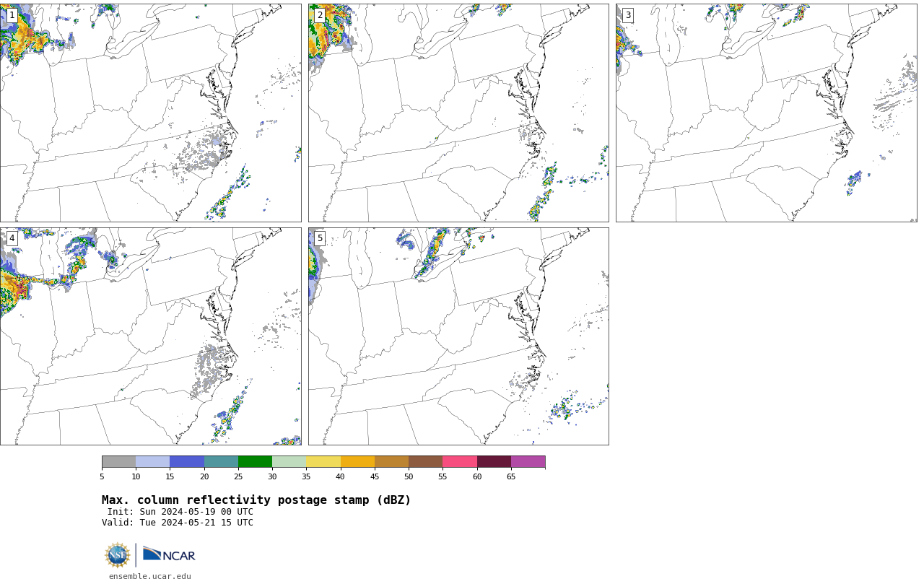Select the maroon 60-65 dBZ swatch
This screenshot has height=584, width=924.
tap(494, 462)
